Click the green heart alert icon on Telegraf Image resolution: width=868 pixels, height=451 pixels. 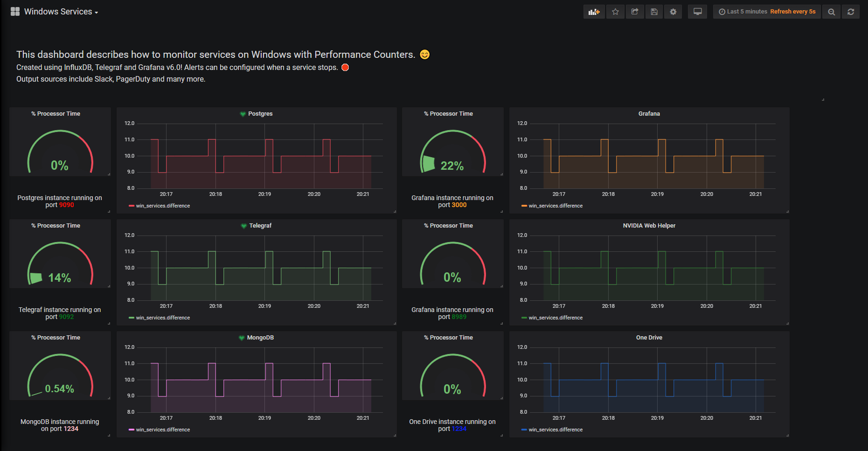pos(243,226)
